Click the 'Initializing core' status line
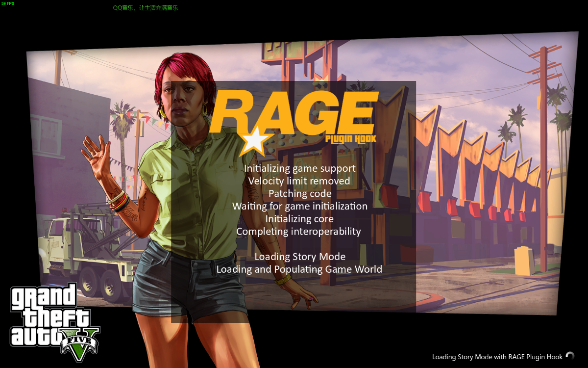Screen dimensions: 588x368 coord(299,219)
